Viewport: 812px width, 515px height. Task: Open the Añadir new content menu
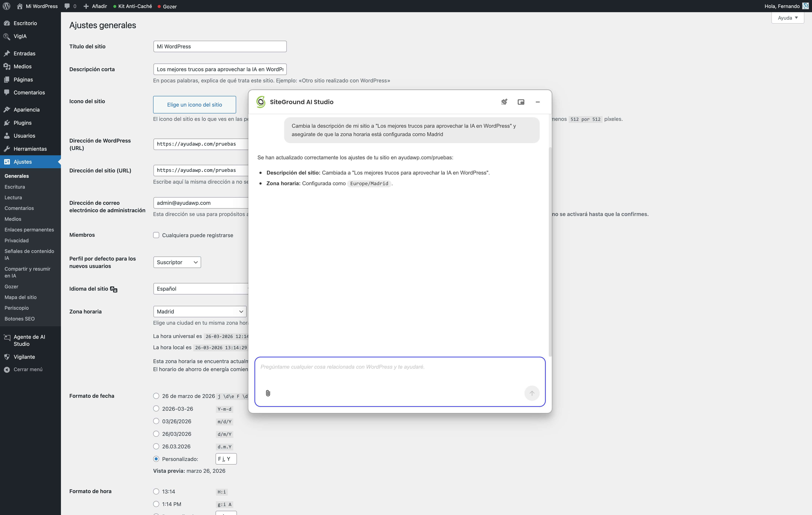[95, 6]
